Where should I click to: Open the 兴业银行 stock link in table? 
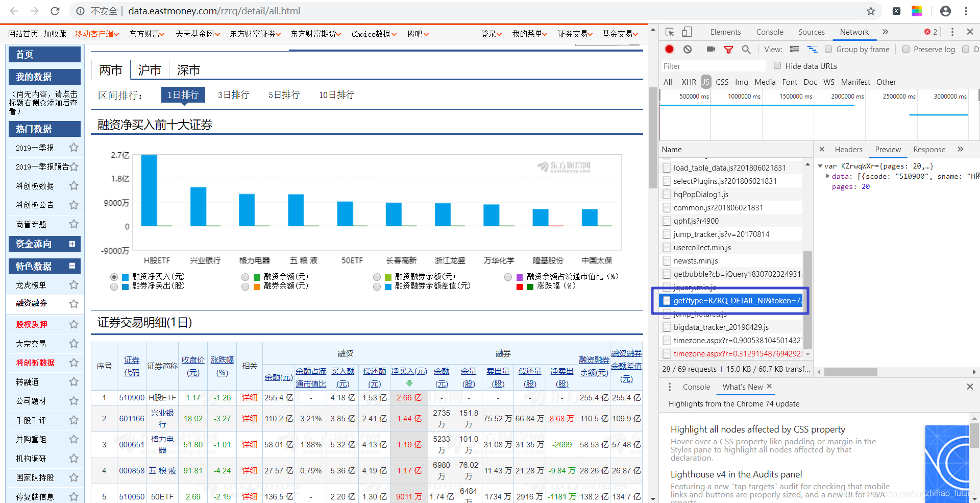click(x=162, y=419)
